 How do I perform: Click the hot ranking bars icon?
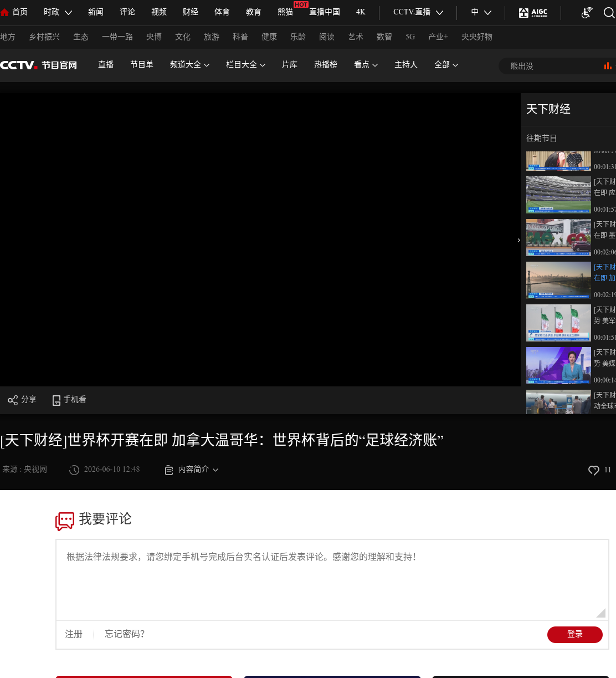click(x=608, y=66)
